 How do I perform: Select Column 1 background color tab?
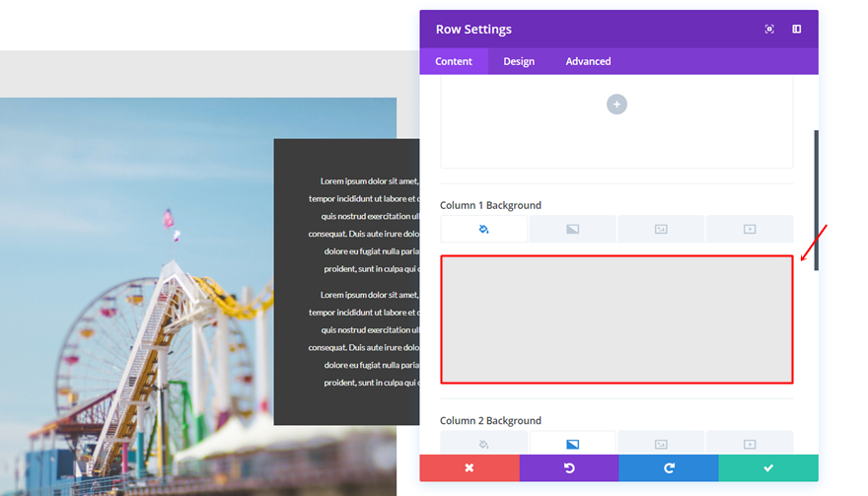pyautogui.click(x=484, y=229)
